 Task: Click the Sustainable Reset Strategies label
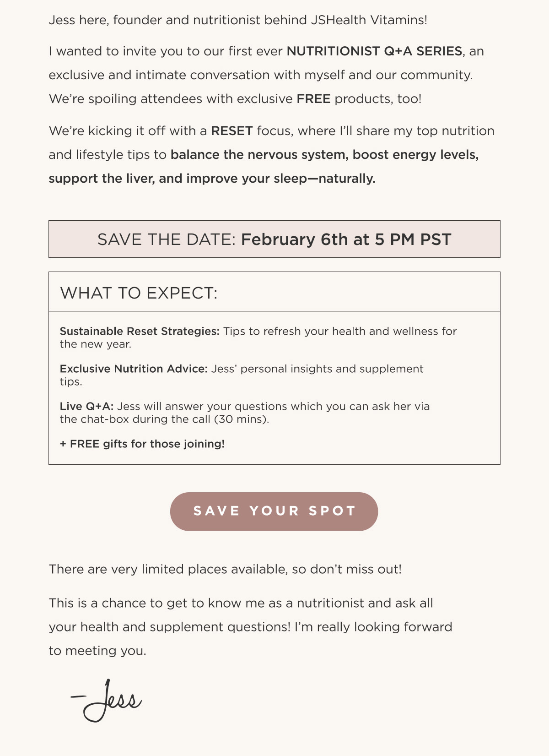tap(140, 332)
